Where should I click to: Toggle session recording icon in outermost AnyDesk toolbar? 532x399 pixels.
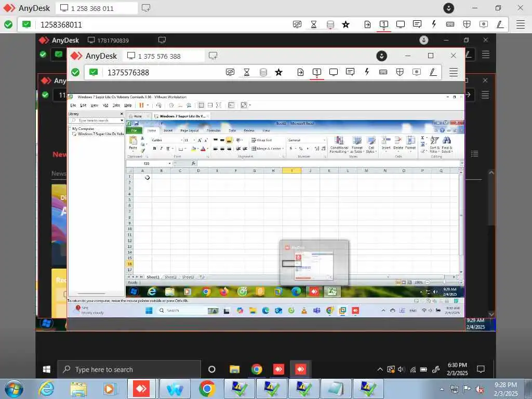(484, 24)
